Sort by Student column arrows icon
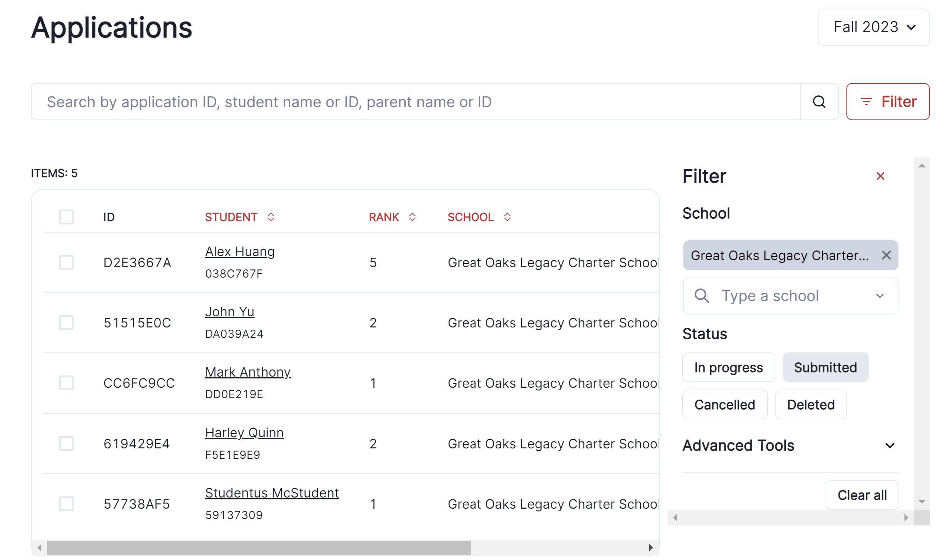The width and height of the screenshot is (951, 560). 271,217
